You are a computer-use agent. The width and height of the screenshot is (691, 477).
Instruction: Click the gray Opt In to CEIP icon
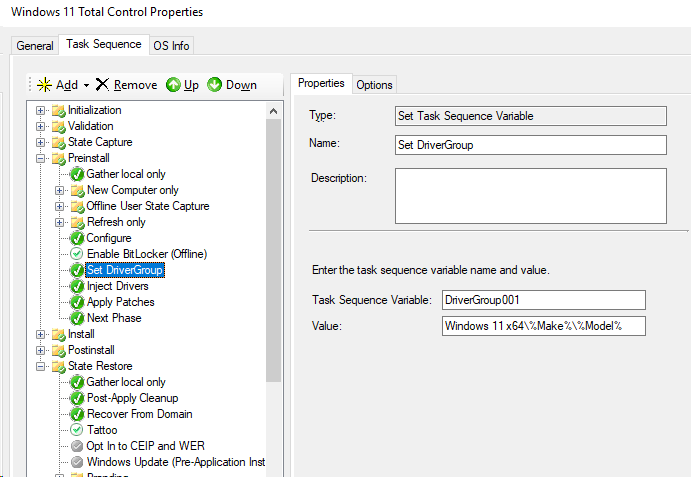[77, 446]
